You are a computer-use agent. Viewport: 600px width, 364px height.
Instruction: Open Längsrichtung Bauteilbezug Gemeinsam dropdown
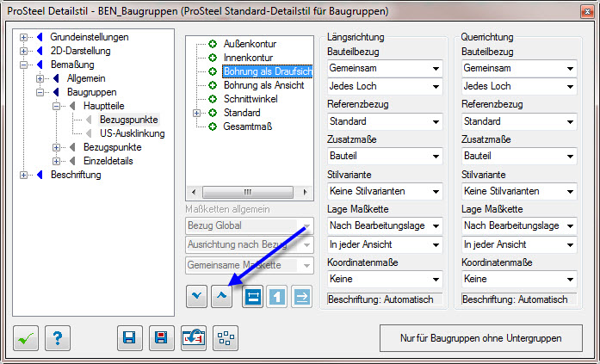(385, 69)
